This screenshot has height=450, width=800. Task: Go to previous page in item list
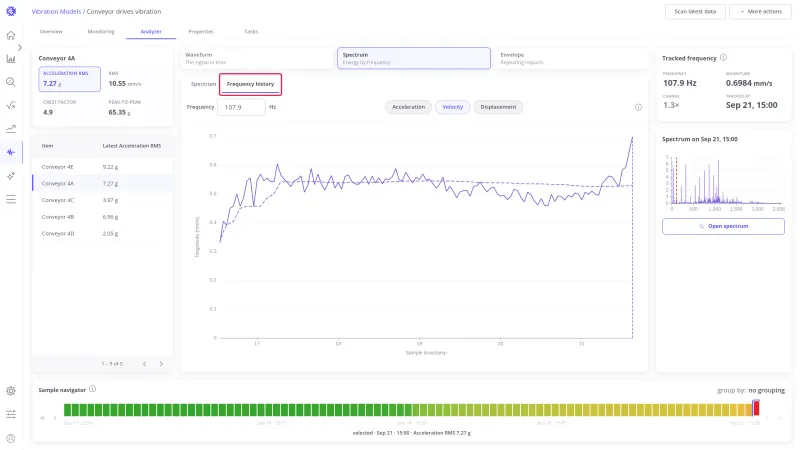pyautogui.click(x=145, y=364)
